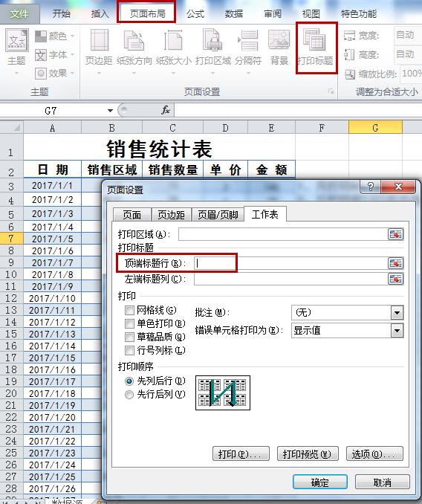Collapse dialog for 打印区域 range picker
422x504 pixels.
click(x=396, y=234)
